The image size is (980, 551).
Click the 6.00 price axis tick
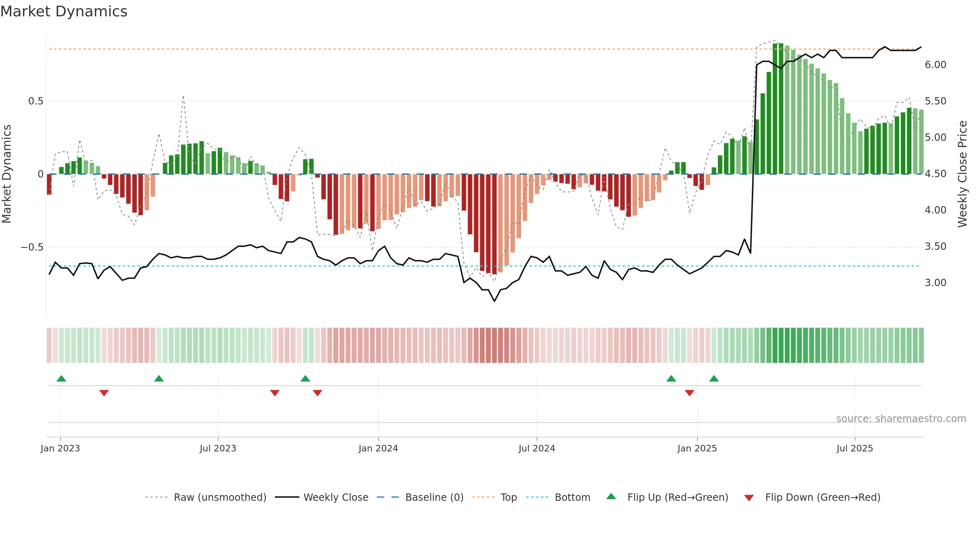tap(935, 64)
